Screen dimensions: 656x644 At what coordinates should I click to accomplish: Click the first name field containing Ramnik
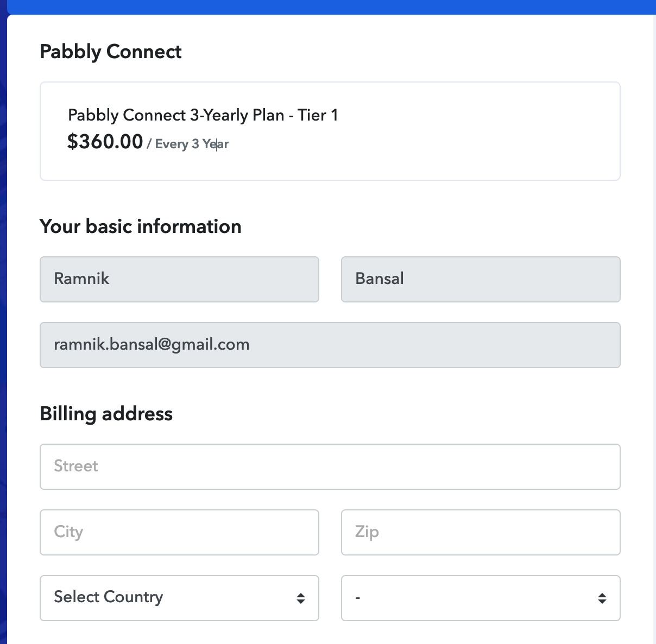179,279
